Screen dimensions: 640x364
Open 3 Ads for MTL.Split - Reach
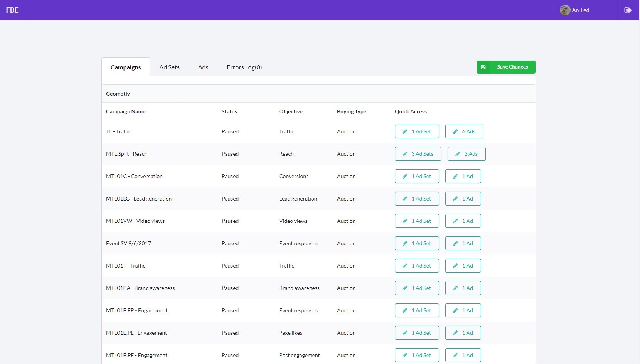click(467, 154)
